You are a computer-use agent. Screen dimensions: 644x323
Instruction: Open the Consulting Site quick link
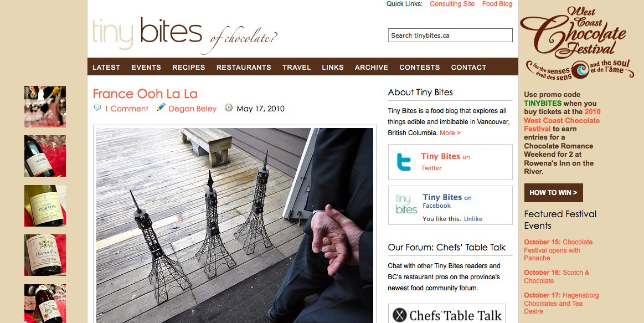(x=452, y=4)
